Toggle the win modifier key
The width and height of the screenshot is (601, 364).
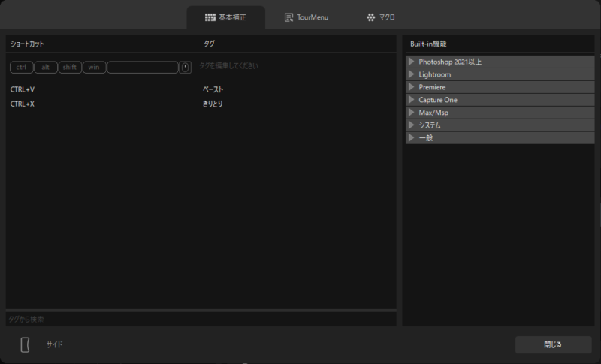pos(95,67)
